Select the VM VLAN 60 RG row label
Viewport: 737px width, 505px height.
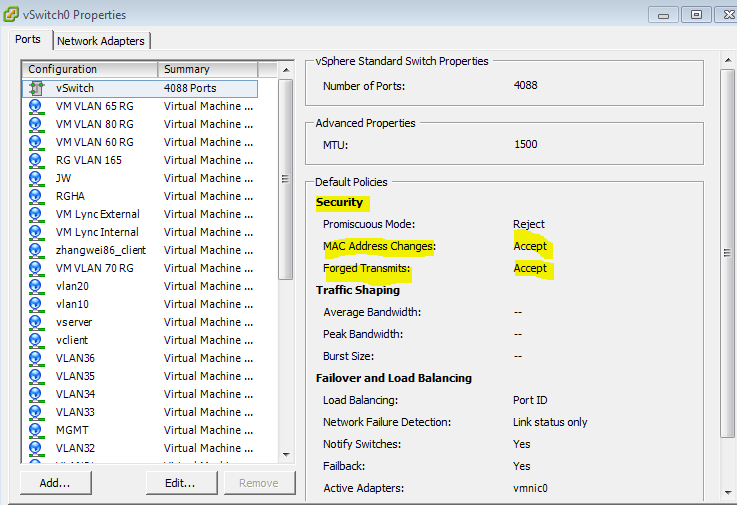tap(94, 142)
